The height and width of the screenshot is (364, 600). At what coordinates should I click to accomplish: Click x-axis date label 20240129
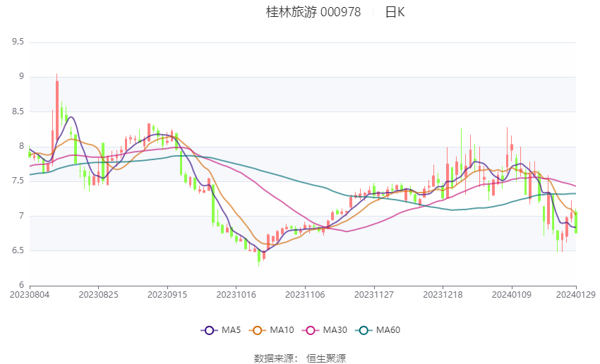click(576, 295)
